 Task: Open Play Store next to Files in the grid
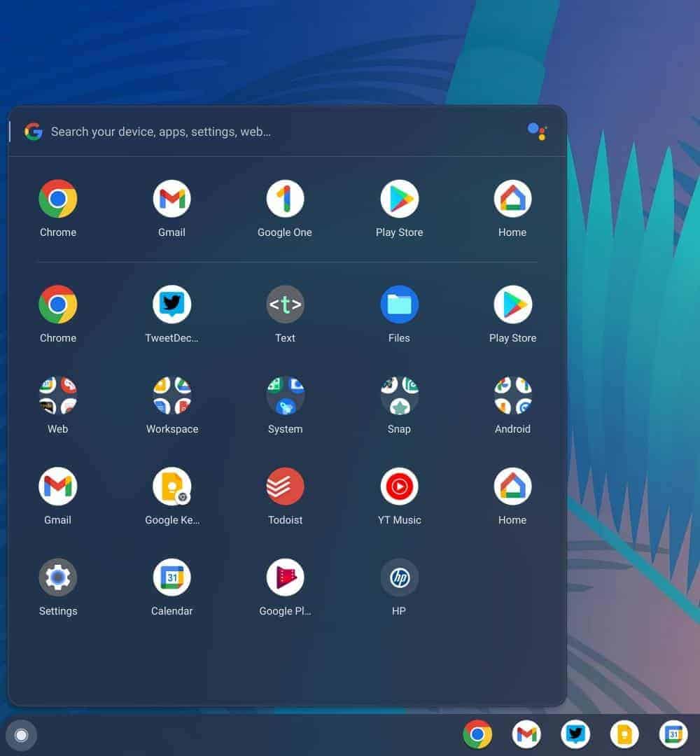coord(512,304)
